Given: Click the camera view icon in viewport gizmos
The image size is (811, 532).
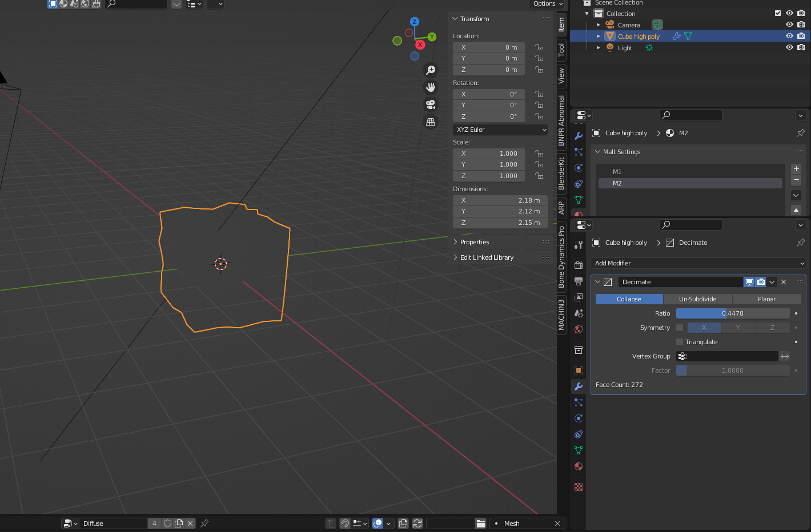Looking at the screenshot, I should 431,104.
